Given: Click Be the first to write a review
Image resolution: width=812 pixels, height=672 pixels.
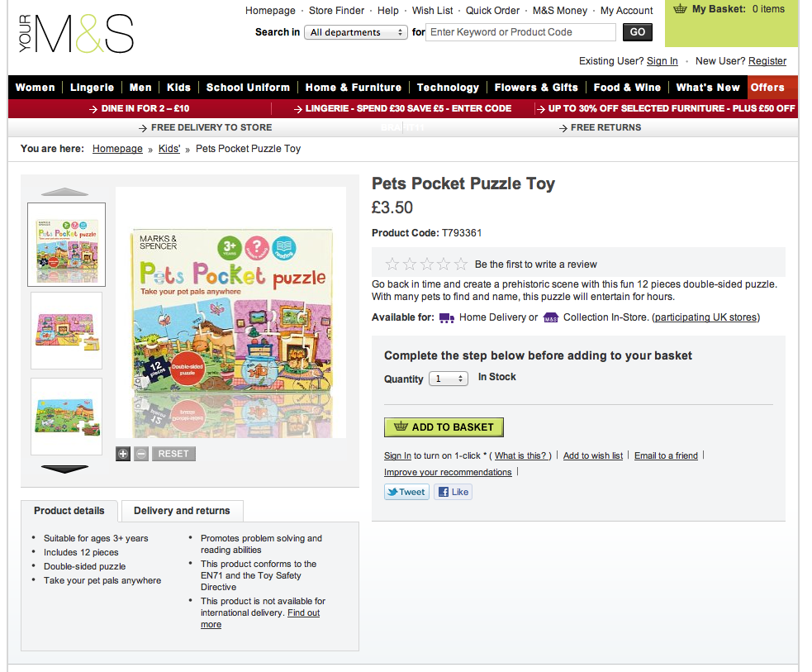Looking at the screenshot, I should click(536, 265).
